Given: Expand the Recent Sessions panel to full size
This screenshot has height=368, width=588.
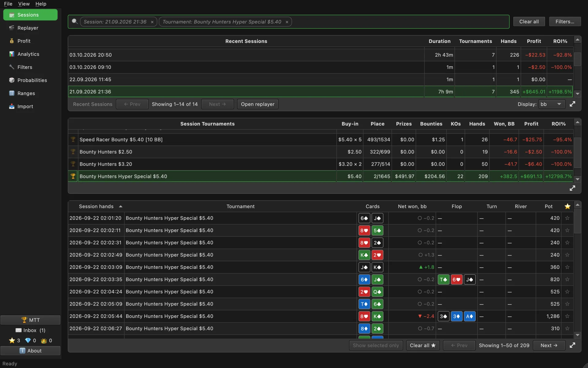Looking at the screenshot, I should click(572, 104).
